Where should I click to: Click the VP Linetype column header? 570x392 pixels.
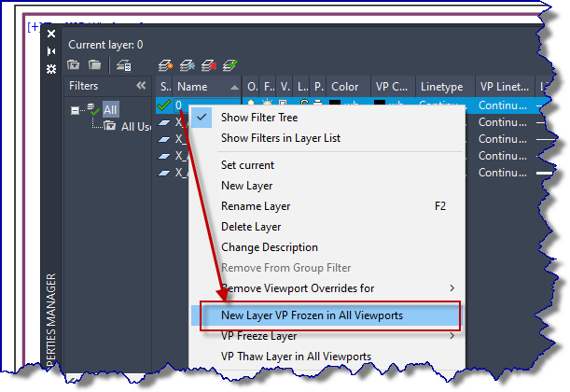click(x=505, y=87)
